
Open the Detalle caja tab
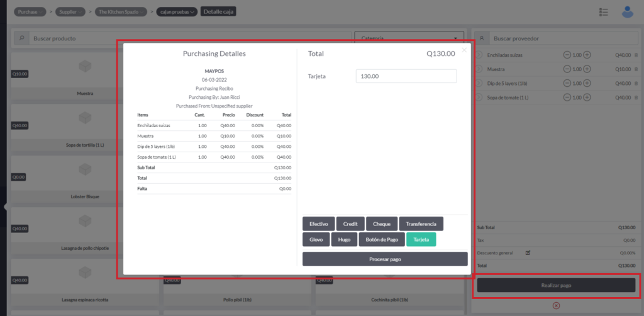point(218,11)
